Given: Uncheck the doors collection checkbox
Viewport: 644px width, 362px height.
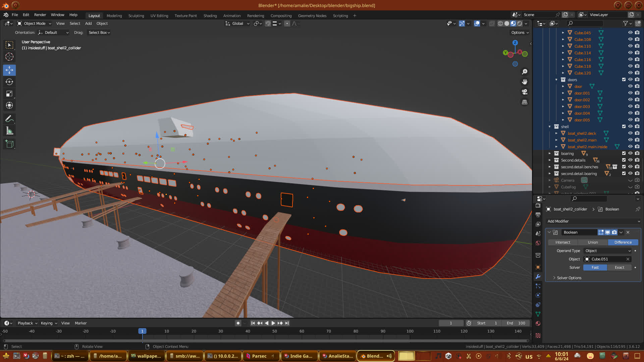Looking at the screenshot, I should [x=624, y=79].
